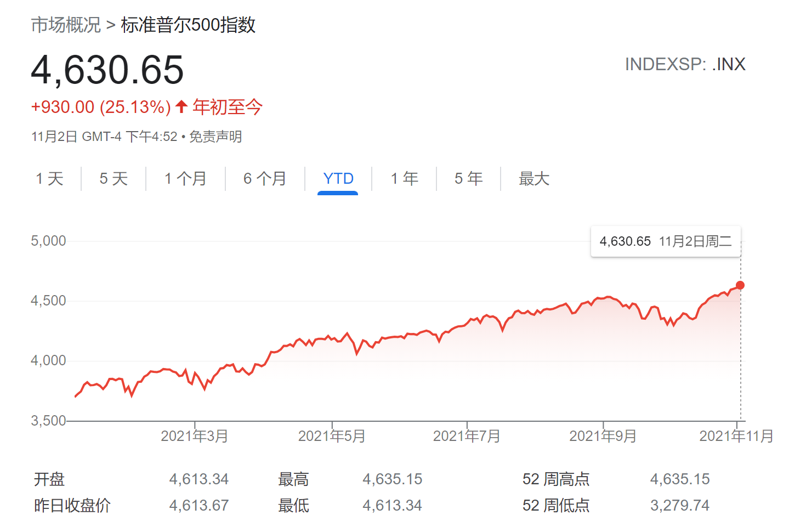The height and width of the screenshot is (532, 789).
Task: Switch to the "5天" time range tab
Action: coord(113,179)
